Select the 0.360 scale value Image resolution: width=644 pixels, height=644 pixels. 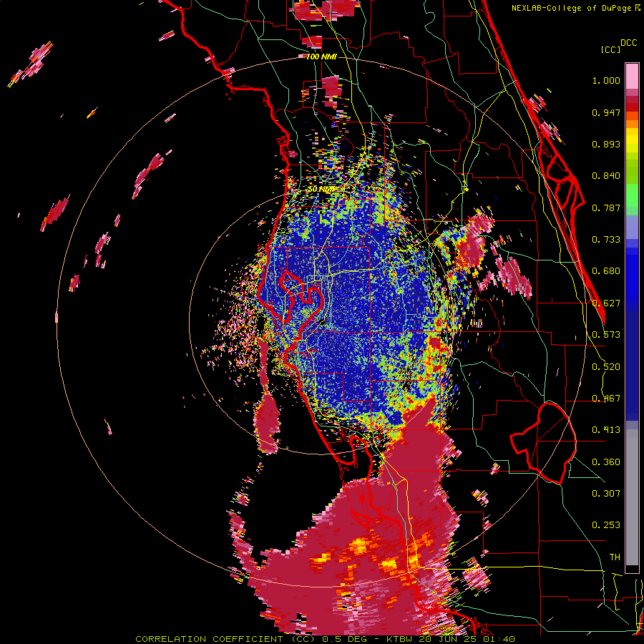pos(606,462)
